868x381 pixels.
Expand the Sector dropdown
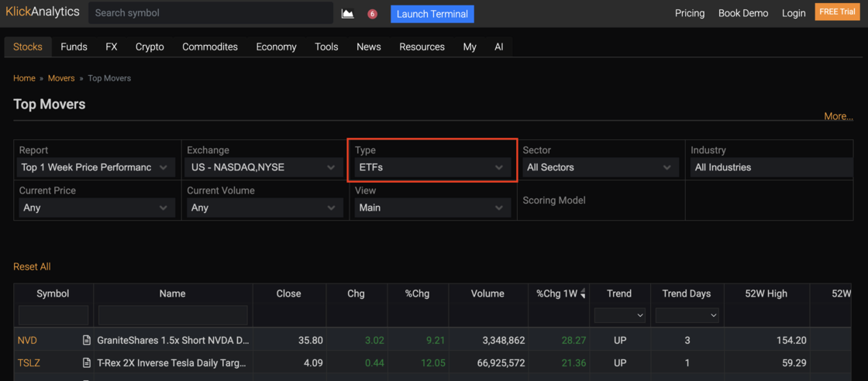click(601, 167)
